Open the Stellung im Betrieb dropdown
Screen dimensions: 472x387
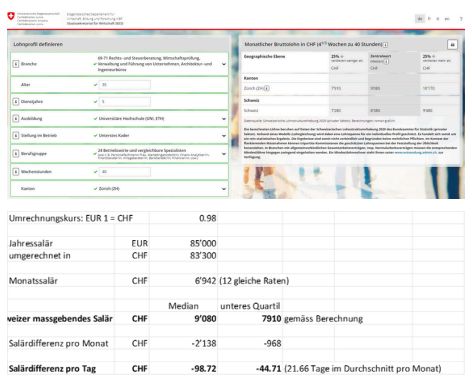[224, 135]
